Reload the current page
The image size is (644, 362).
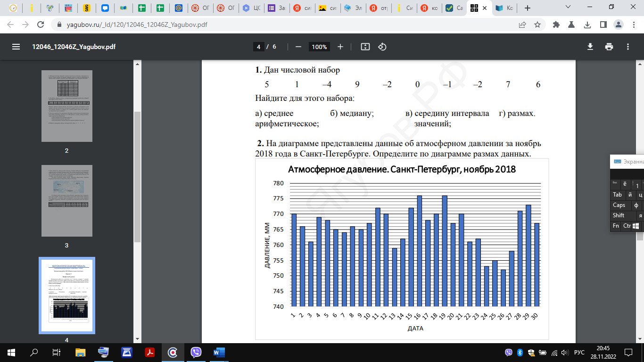pos(41,25)
